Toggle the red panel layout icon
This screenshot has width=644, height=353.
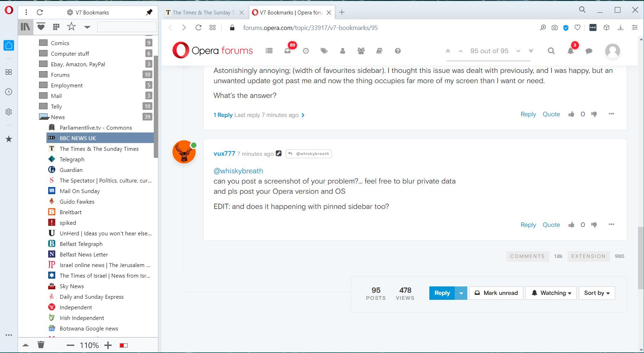(x=124, y=345)
